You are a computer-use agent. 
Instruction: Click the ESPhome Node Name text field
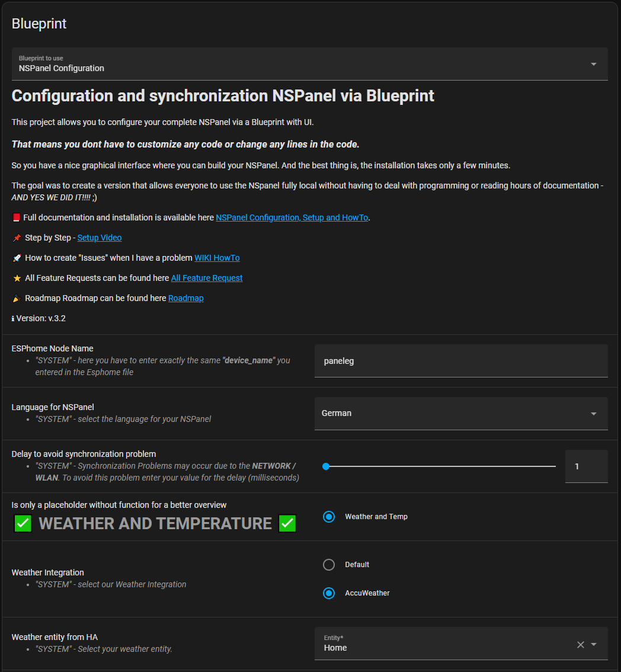(460, 360)
